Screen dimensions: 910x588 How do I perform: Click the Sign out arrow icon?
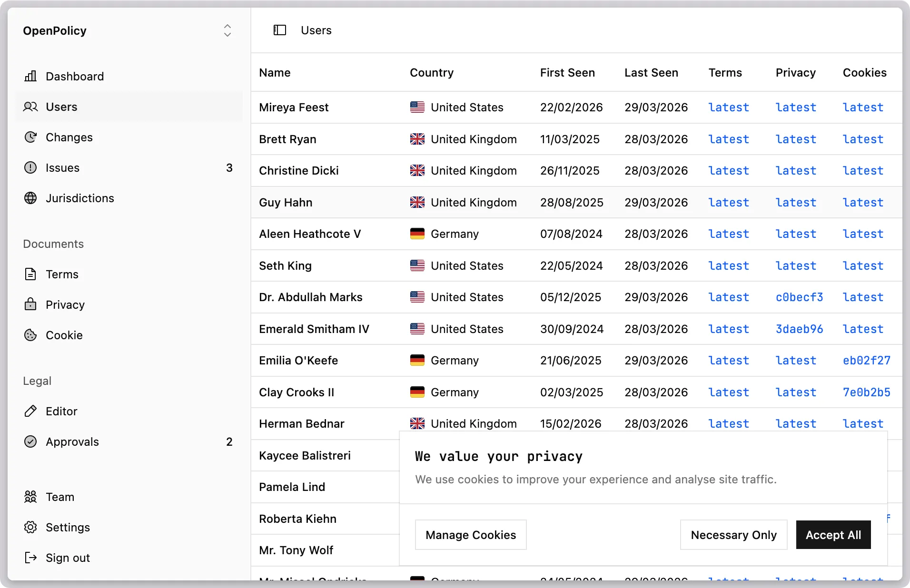[30, 558]
